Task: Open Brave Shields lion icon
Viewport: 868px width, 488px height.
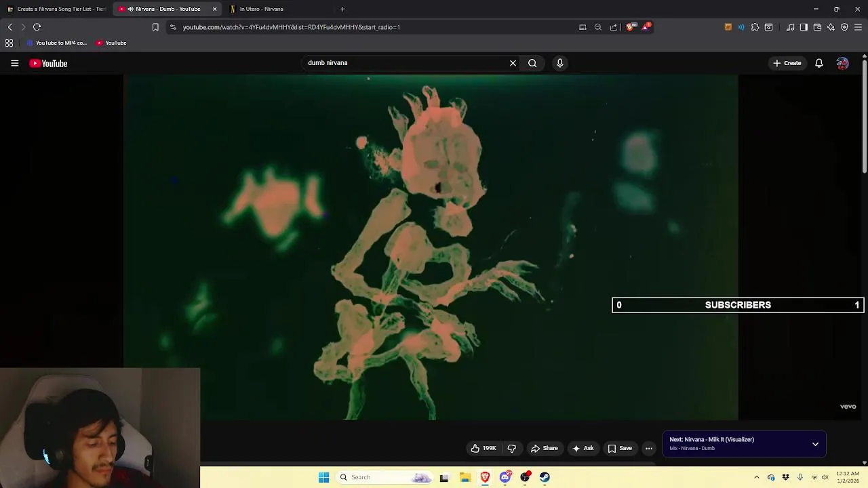Action: [x=630, y=27]
